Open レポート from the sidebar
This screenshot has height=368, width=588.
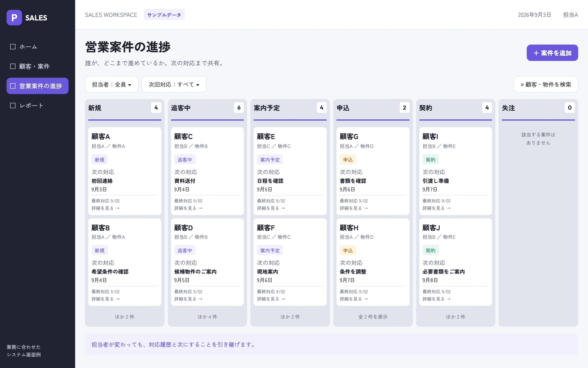pos(38,105)
